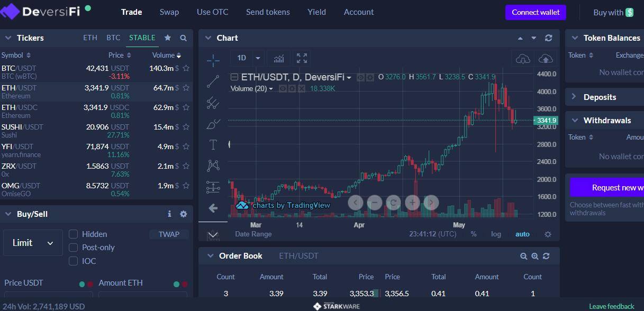Open the Use OTC page
This screenshot has height=311, width=644.
click(213, 12)
